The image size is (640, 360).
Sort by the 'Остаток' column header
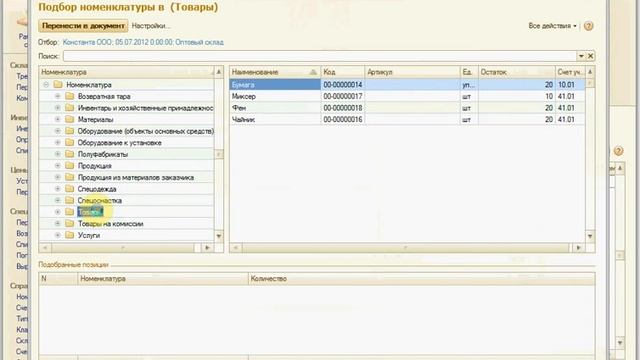pyautogui.click(x=516, y=72)
